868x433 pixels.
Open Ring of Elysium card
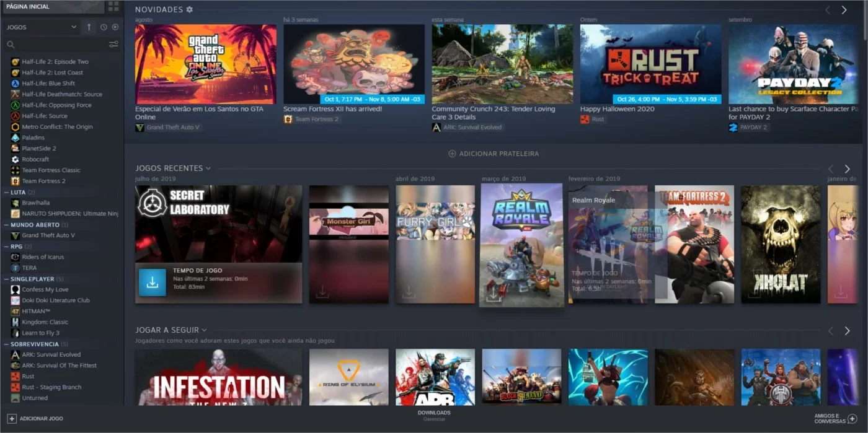tap(349, 377)
